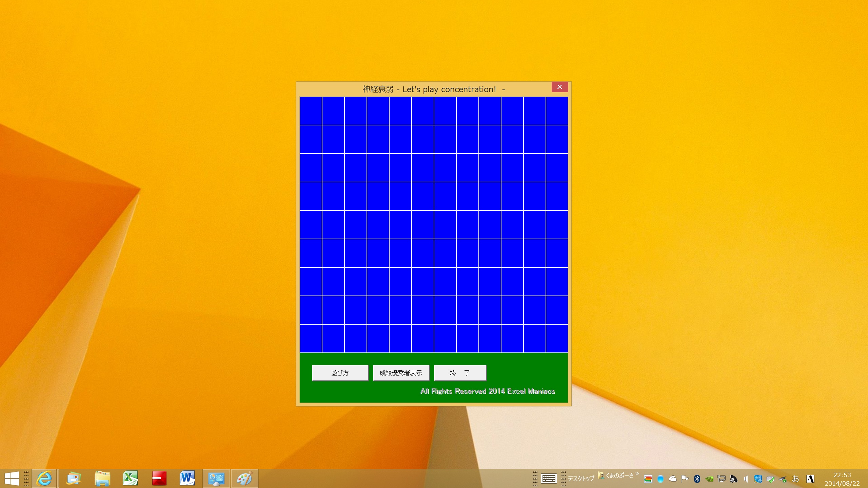Launch Excel from the taskbar
The height and width of the screenshot is (488, 868).
tap(131, 479)
